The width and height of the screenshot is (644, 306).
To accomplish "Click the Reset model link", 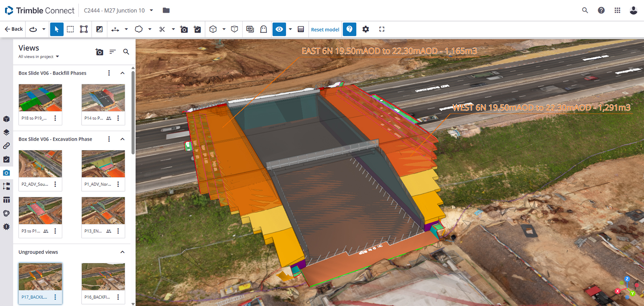I will (325, 29).
